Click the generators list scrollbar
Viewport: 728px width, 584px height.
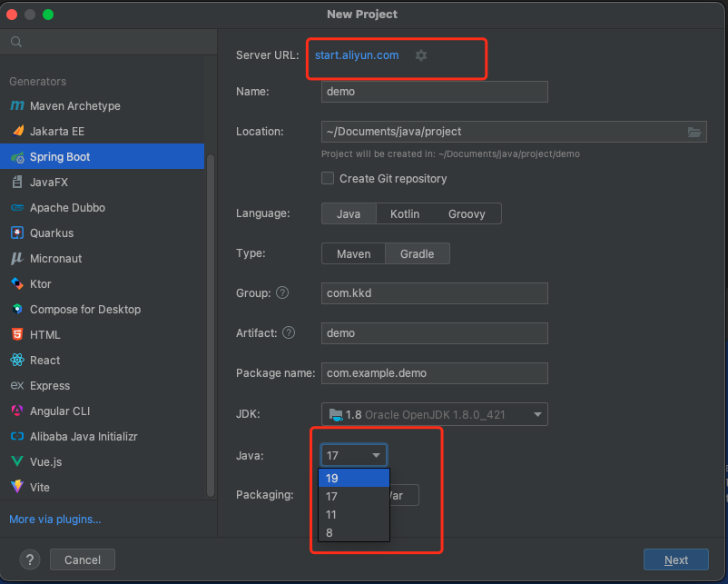[211, 325]
